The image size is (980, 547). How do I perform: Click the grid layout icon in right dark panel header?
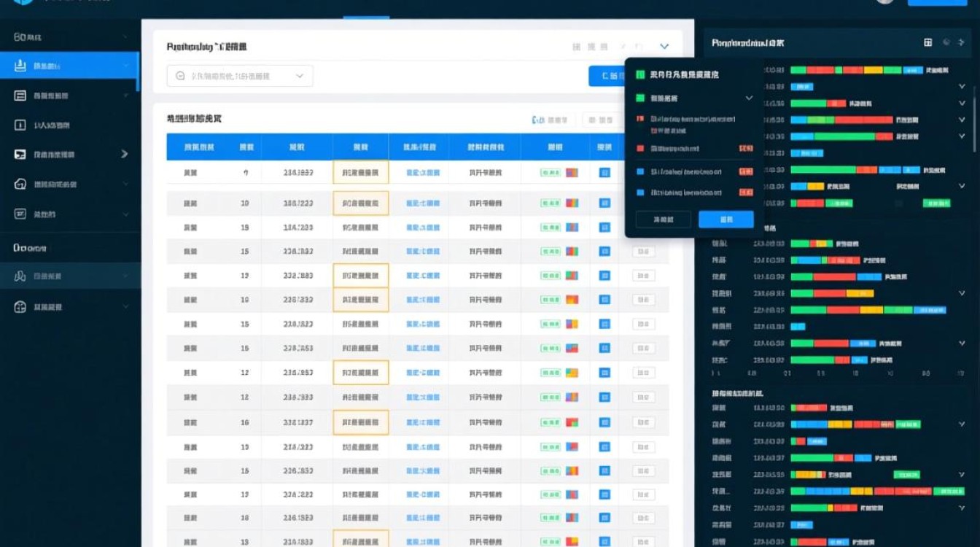[927, 43]
